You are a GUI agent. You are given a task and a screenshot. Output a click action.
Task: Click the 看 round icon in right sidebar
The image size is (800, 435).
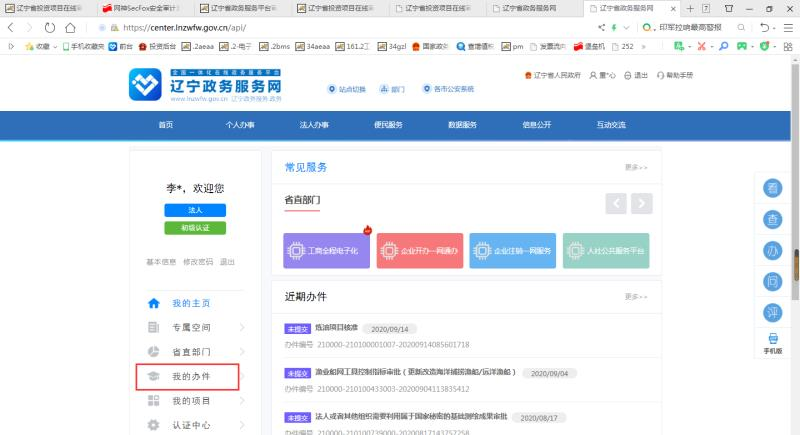click(x=773, y=189)
